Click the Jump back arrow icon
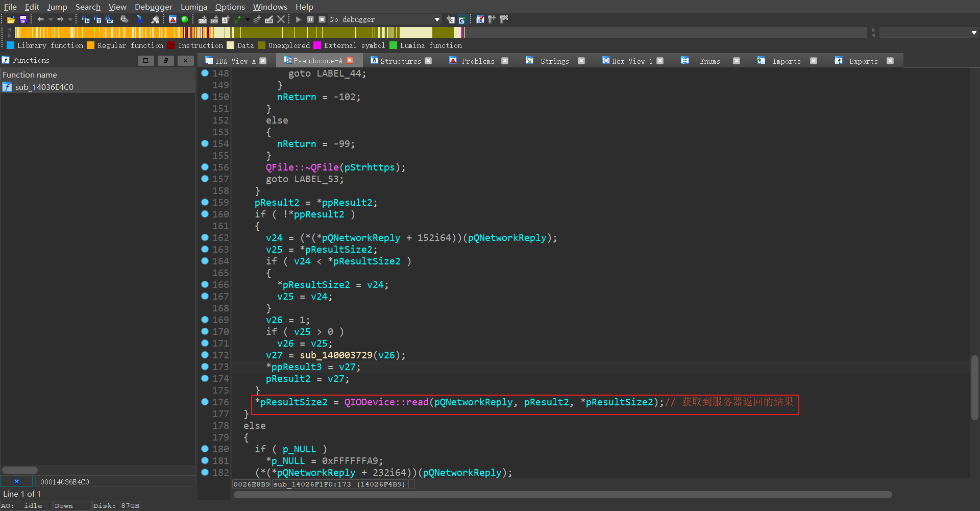The width and height of the screenshot is (980, 511). (41, 19)
